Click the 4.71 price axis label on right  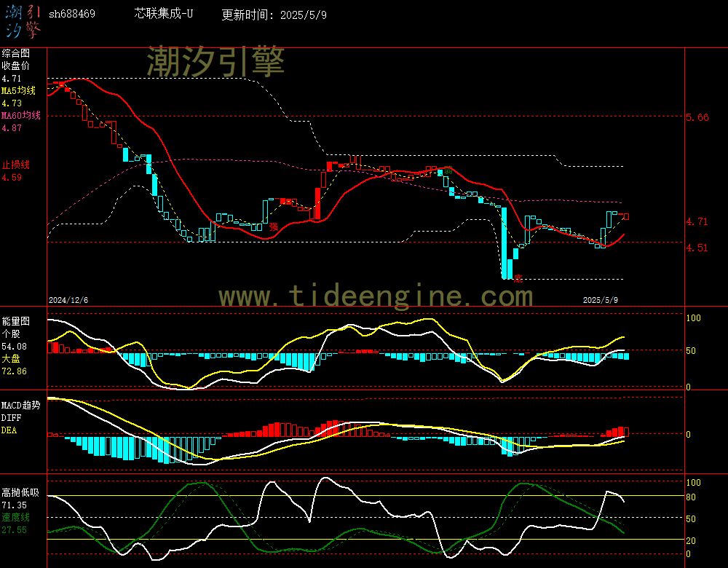point(697,221)
